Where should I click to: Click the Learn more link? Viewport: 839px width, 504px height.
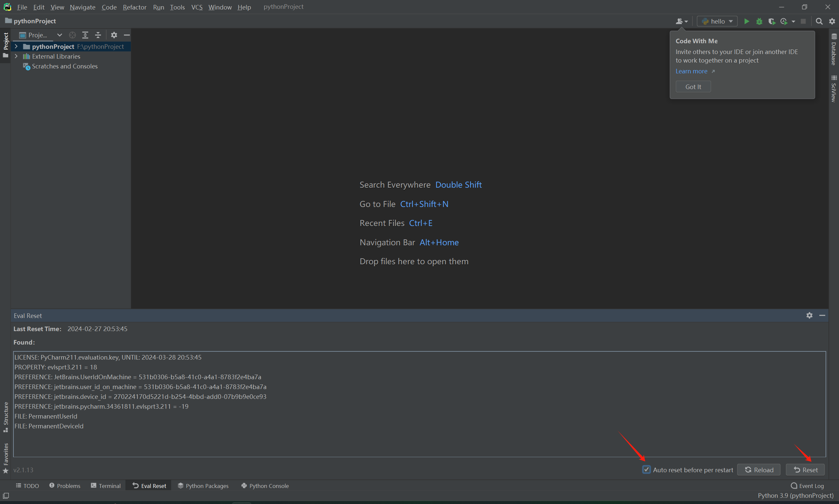click(691, 71)
